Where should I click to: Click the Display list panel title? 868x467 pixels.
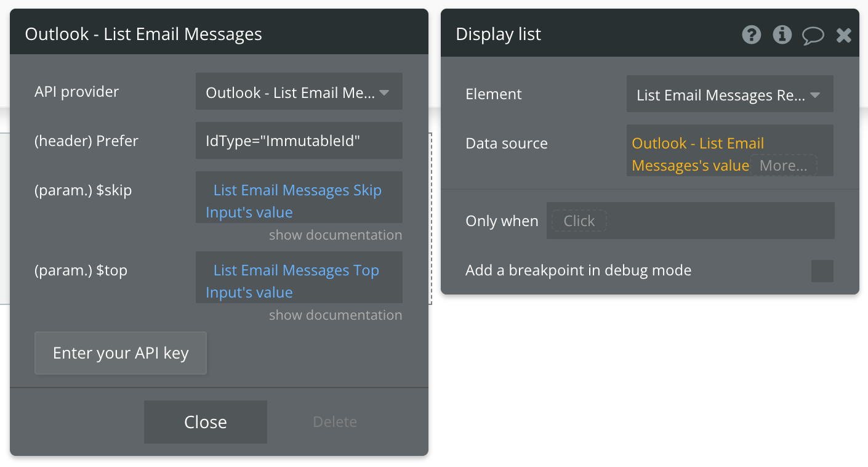[499, 34]
